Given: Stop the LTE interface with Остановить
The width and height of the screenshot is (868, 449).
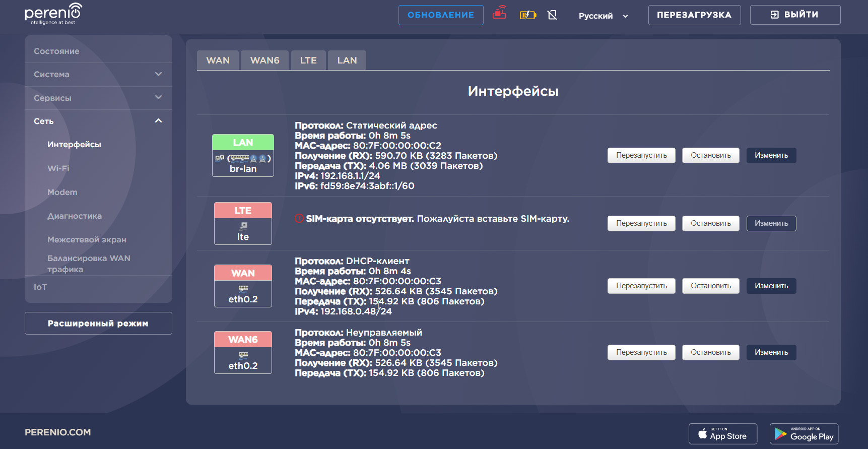Looking at the screenshot, I should coord(711,223).
